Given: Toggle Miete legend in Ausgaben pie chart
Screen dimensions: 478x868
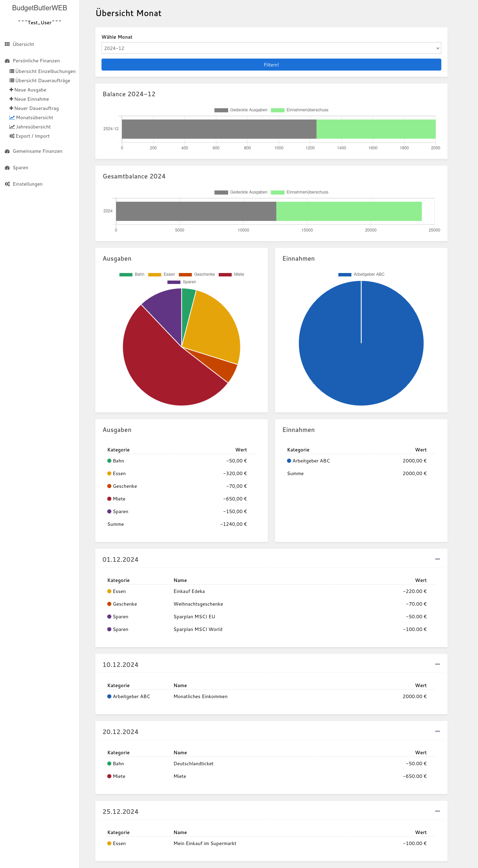Looking at the screenshot, I should pos(231,274).
